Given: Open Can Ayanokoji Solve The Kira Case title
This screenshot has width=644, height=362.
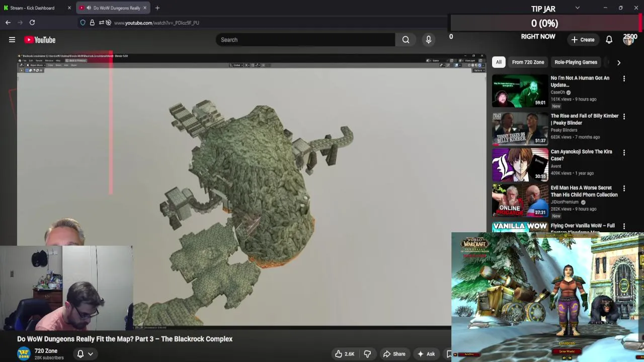Looking at the screenshot, I should click(581, 155).
